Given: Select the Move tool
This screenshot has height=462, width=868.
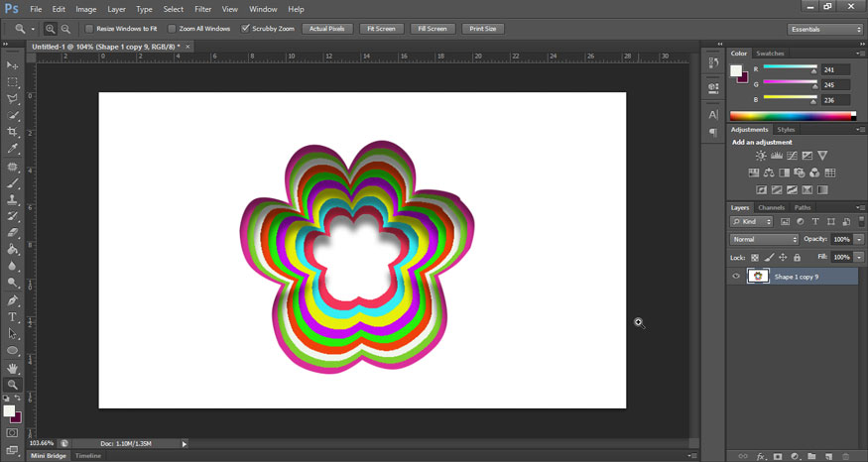Looking at the screenshot, I should [13, 65].
